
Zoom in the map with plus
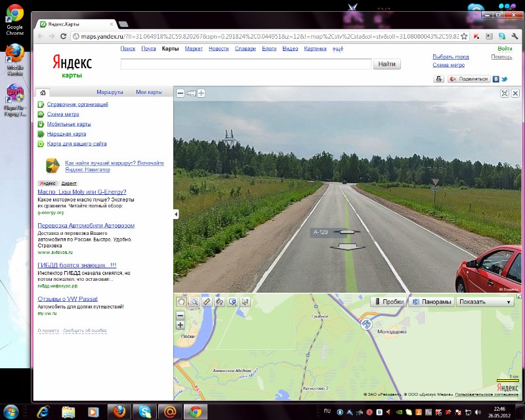(x=180, y=325)
